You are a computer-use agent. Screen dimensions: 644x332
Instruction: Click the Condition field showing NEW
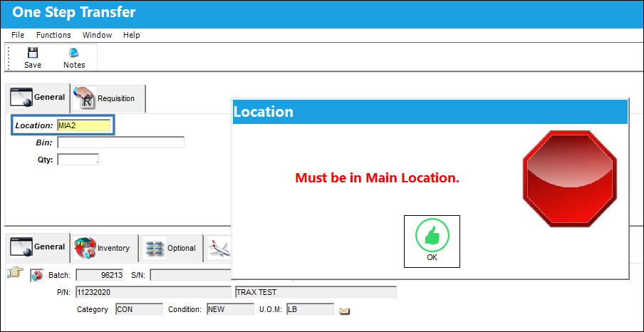(230, 309)
